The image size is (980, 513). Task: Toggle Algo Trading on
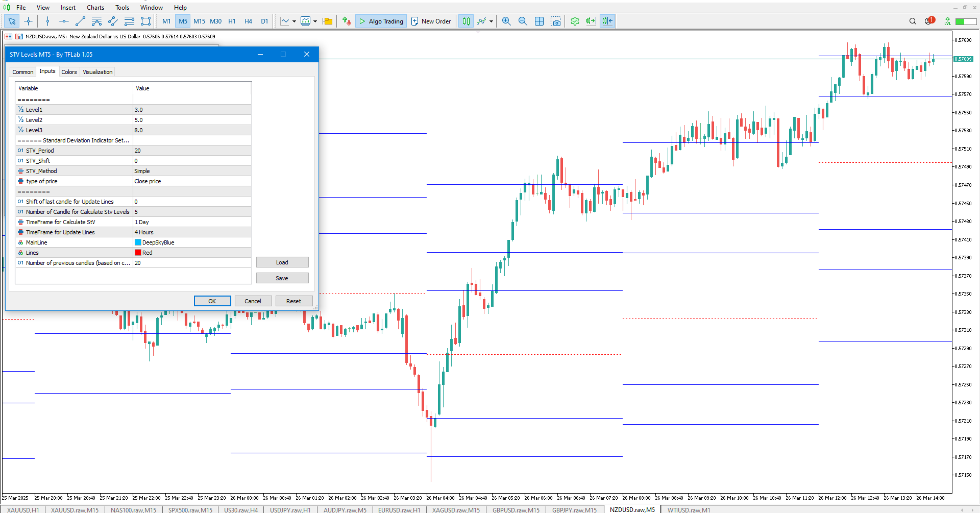coord(380,21)
